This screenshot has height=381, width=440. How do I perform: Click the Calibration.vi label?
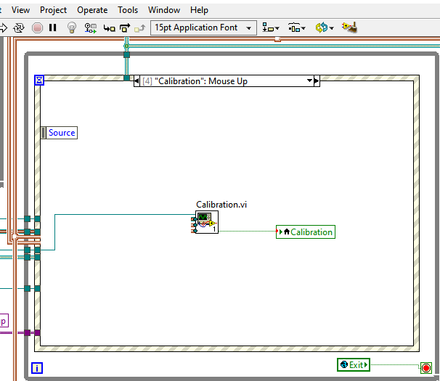(x=221, y=204)
